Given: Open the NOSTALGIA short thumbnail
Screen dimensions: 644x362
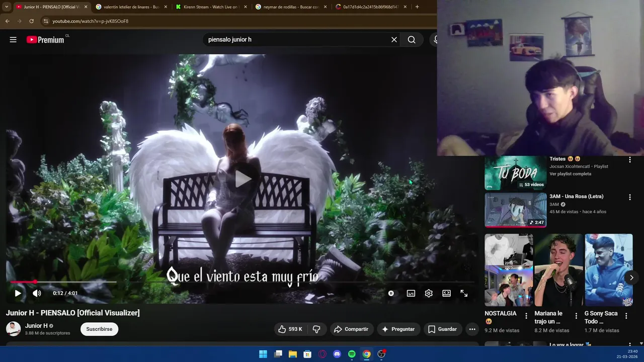Looking at the screenshot, I should (x=509, y=270).
